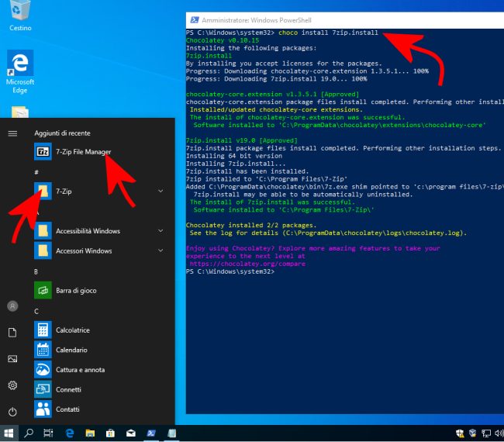Open Mail from the taskbar
The image size is (504, 442).
131,433
